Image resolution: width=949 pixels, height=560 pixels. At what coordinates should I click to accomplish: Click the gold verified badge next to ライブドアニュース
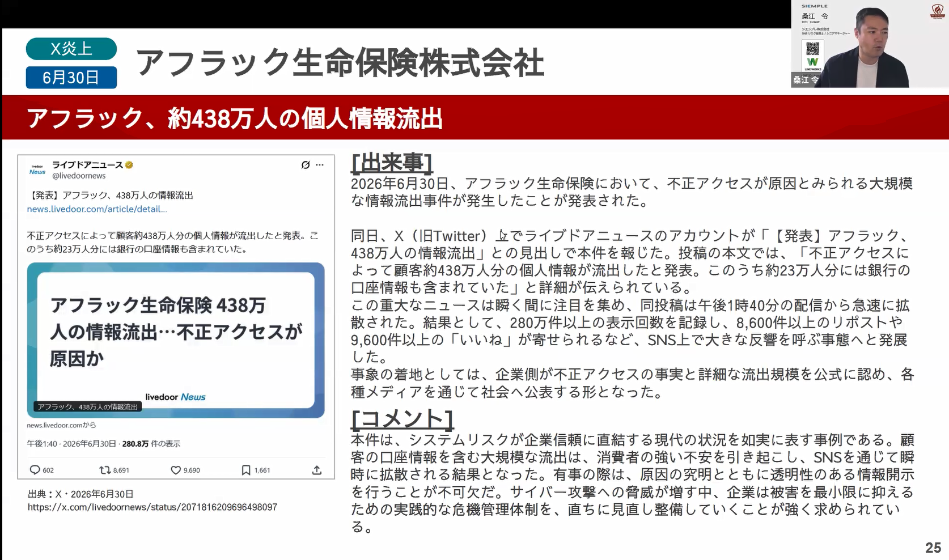point(129,165)
